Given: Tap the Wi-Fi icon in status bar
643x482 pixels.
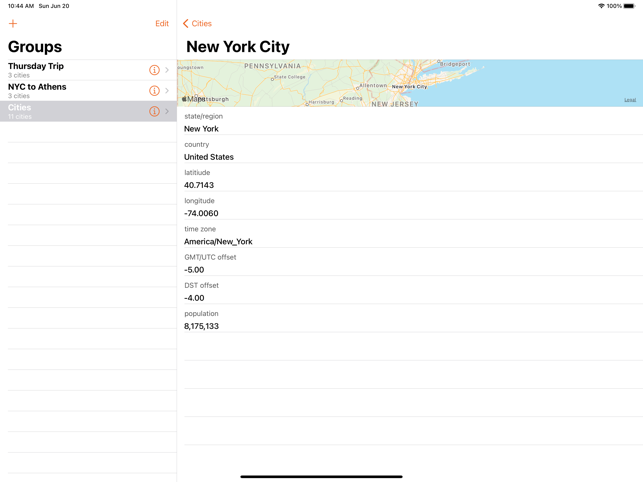Looking at the screenshot, I should coord(601,6).
